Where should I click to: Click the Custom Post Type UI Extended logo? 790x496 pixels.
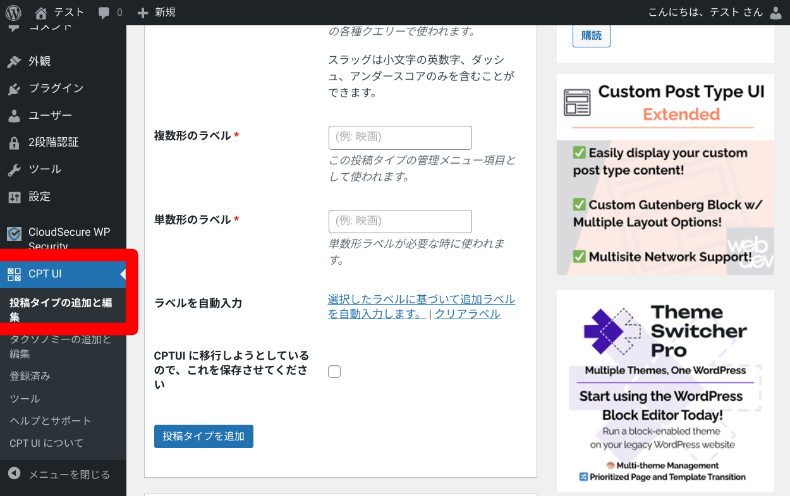pyautogui.click(x=577, y=102)
